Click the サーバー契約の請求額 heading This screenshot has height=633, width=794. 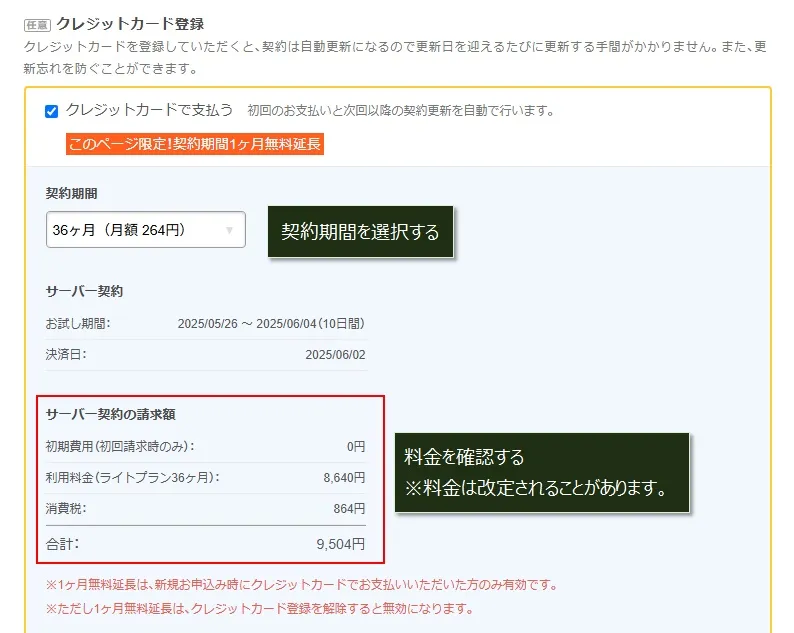[x=111, y=414]
